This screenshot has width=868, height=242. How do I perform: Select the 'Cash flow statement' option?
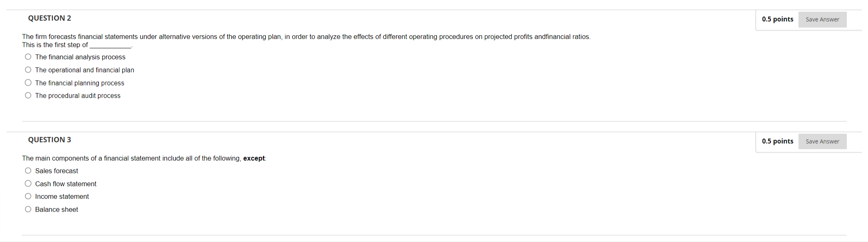point(28,183)
